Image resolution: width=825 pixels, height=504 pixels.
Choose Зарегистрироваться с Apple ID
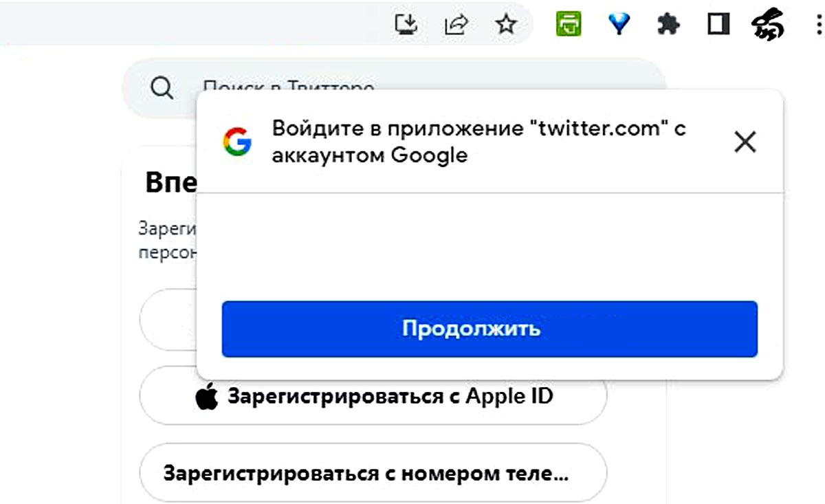(373, 397)
